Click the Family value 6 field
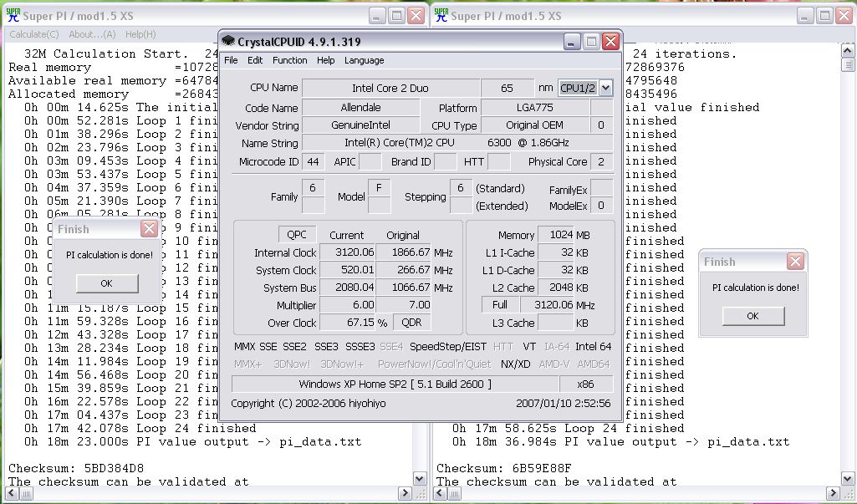This screenshot has width=857, height=504. click(313, 188)
